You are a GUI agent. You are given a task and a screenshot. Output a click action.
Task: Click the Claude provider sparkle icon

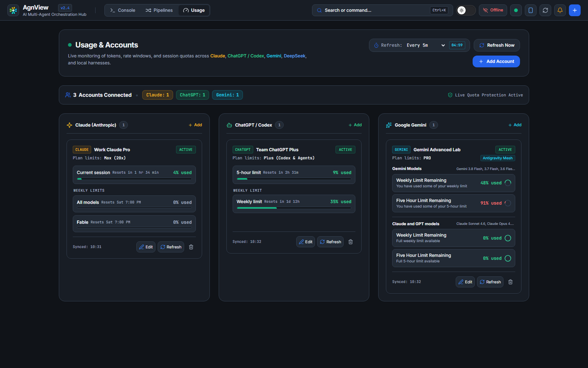69,125
